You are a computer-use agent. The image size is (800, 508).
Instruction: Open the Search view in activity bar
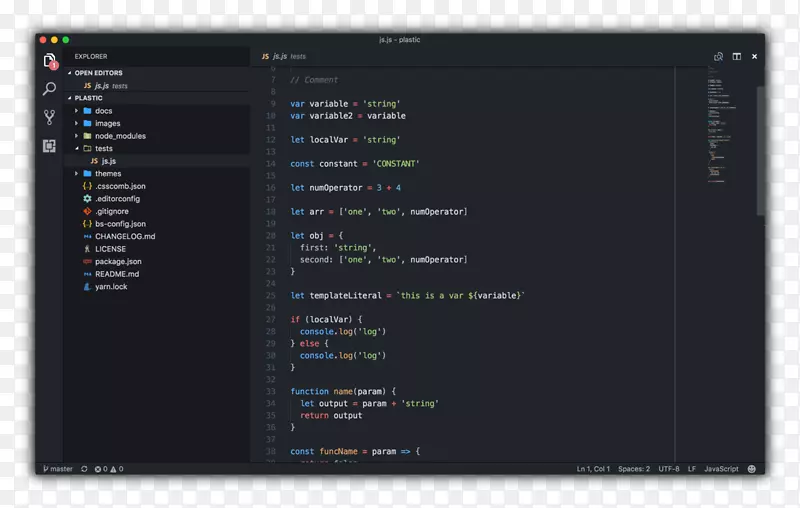point(49,89)
